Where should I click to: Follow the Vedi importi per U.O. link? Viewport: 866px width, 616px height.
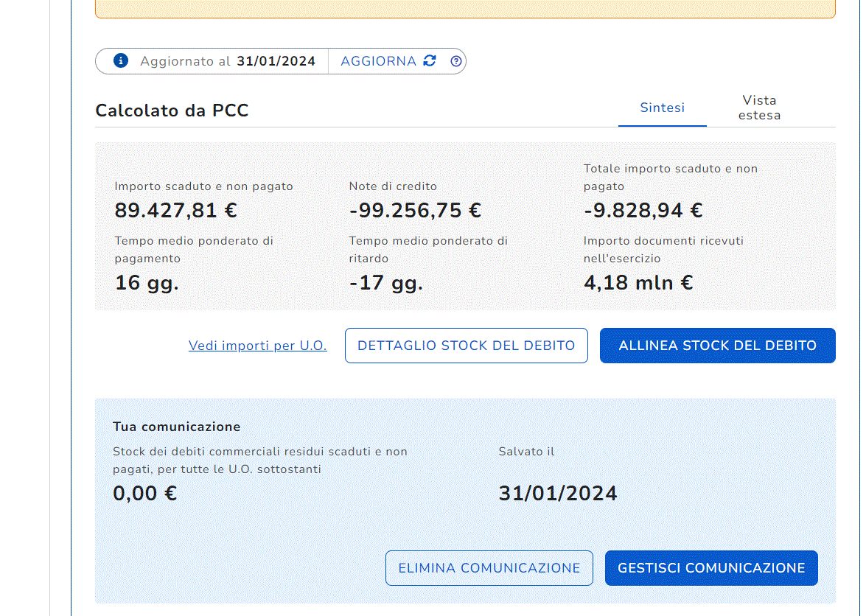(x=257, y=346)
